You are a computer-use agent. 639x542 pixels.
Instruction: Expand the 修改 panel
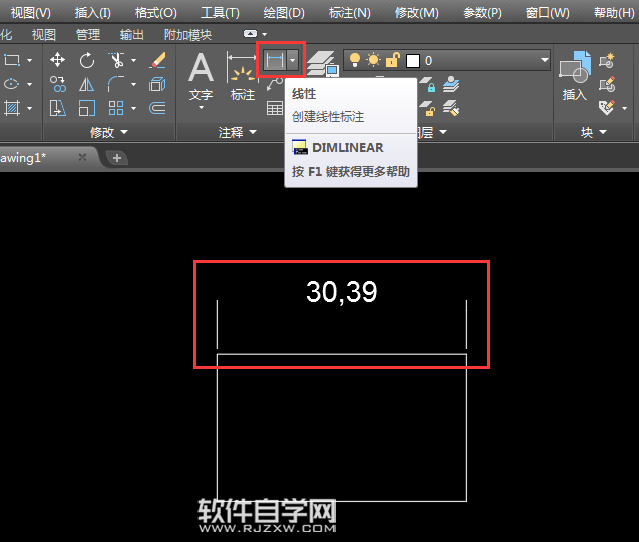click(x=109, y=132)
